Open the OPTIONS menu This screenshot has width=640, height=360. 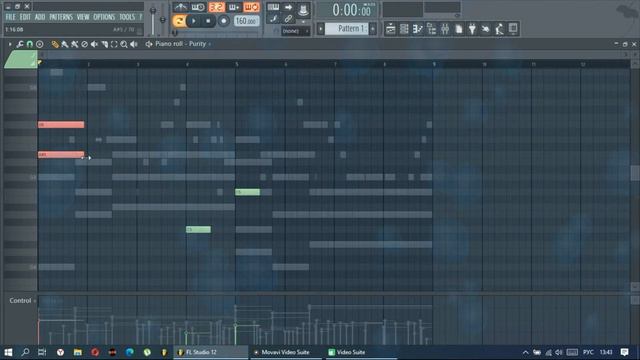click(104, 17)
